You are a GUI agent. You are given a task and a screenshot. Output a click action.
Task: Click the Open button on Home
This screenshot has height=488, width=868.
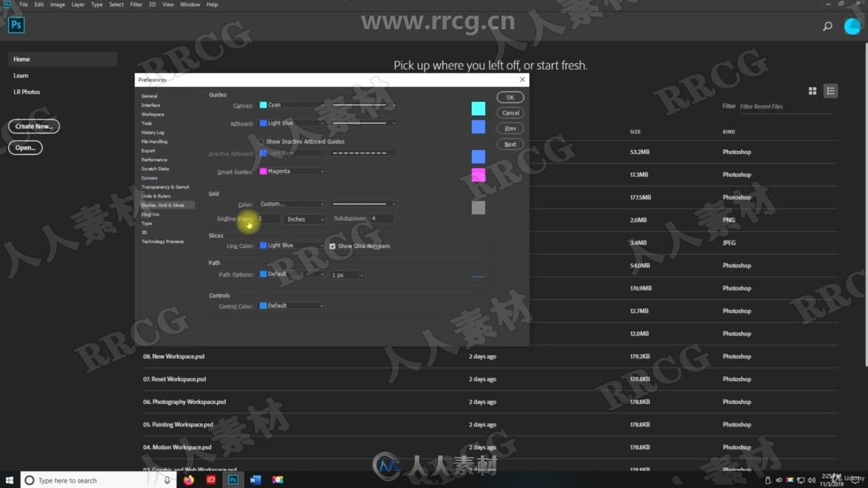click(25, 147)
